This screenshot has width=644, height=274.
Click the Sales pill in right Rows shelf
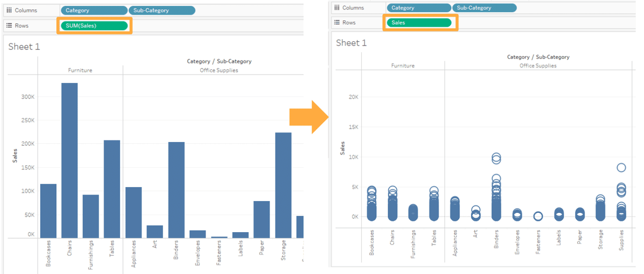coord(419,23)
